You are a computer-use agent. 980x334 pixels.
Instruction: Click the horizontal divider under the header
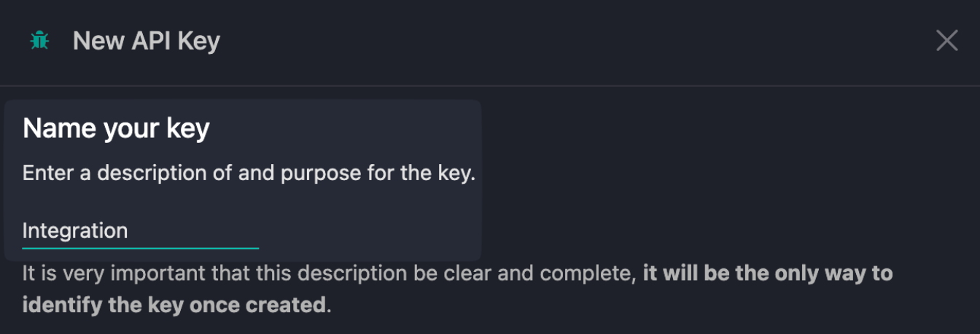point(490,86)
